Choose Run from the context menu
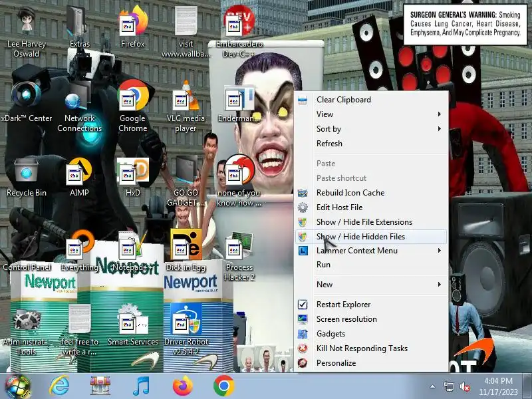532x399 pixels. pyautogui.click(x=372, y=264)
